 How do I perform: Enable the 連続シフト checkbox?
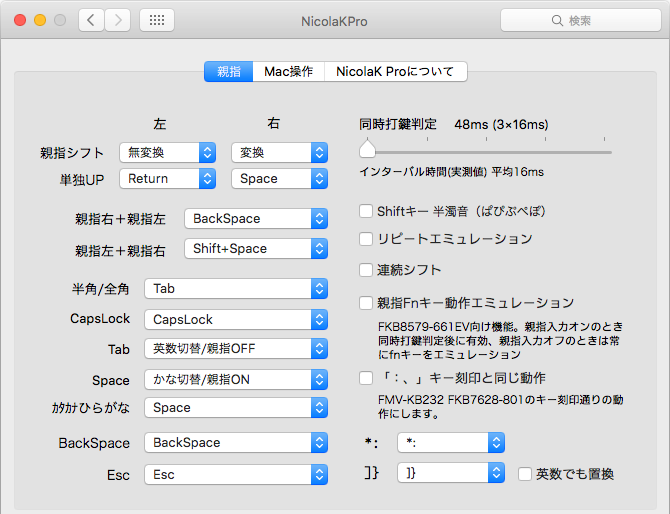click(366, 270)
